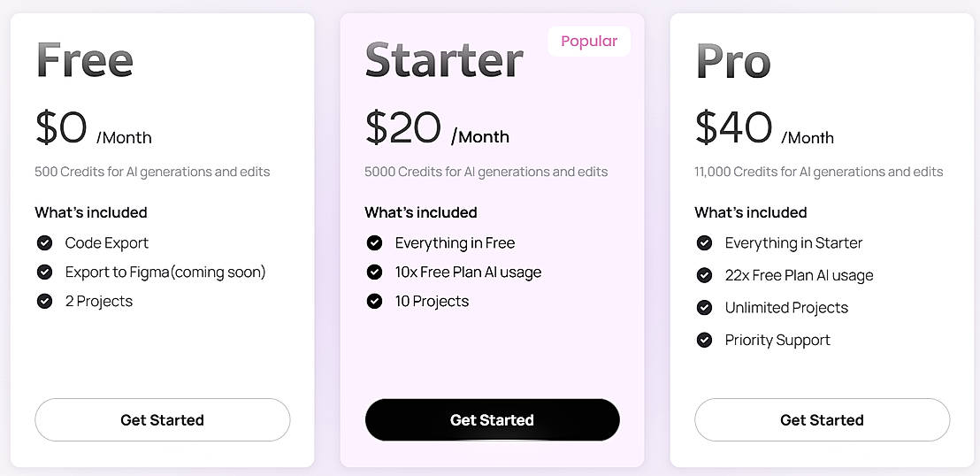Image resolution: width=980 pixels, height=476 pixels.
Task: Click the pink Popular badge
Action: [x=589, y=42]
